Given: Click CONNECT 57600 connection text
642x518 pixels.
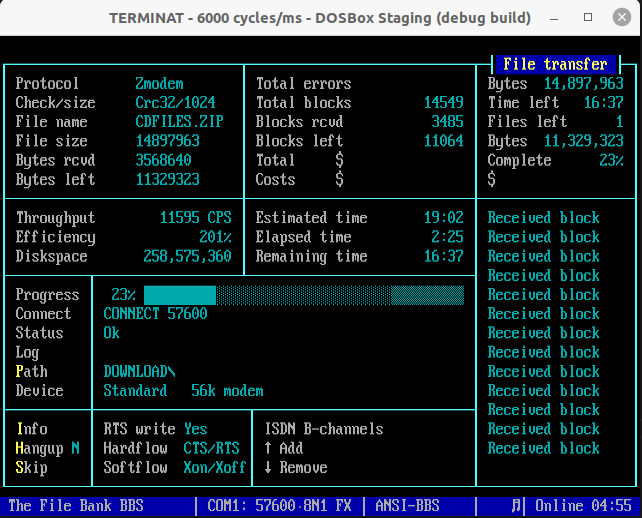Looking at the screenshot, I should [x=156, y=314].
